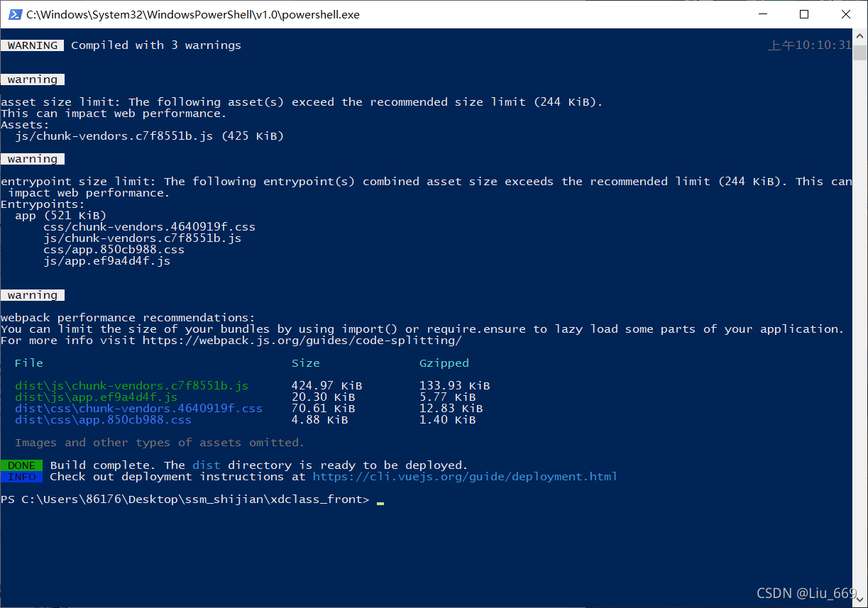
Task: Click the File column header
Action: pyautogui.click(x=29, y=363)
